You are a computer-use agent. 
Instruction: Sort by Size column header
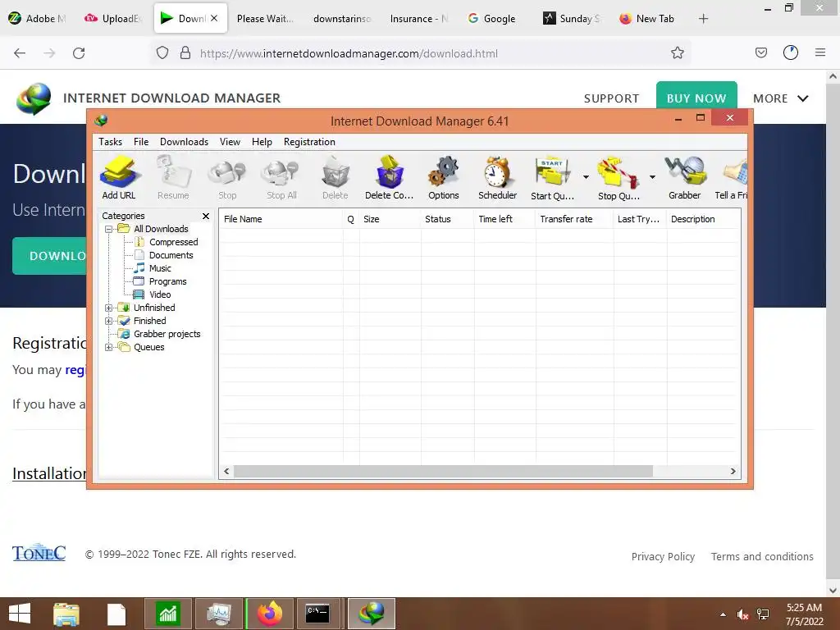pos(390,219)
